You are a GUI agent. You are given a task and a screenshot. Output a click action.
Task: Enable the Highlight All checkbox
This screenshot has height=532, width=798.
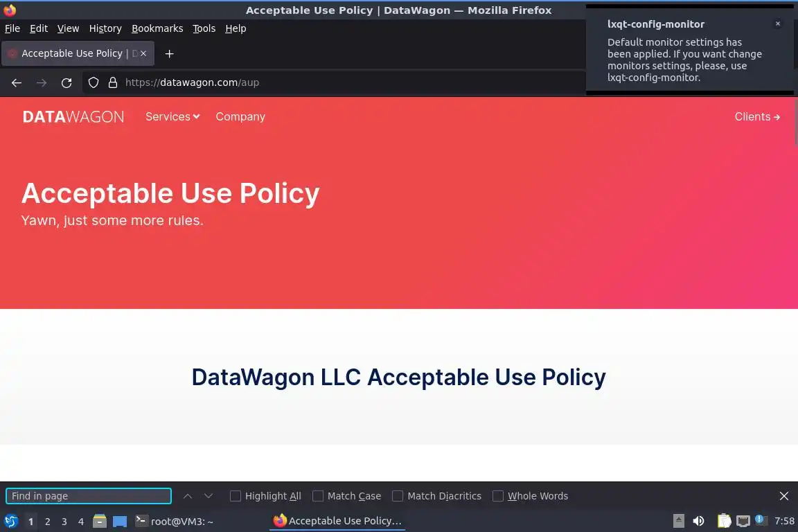[x=235, y=496]
